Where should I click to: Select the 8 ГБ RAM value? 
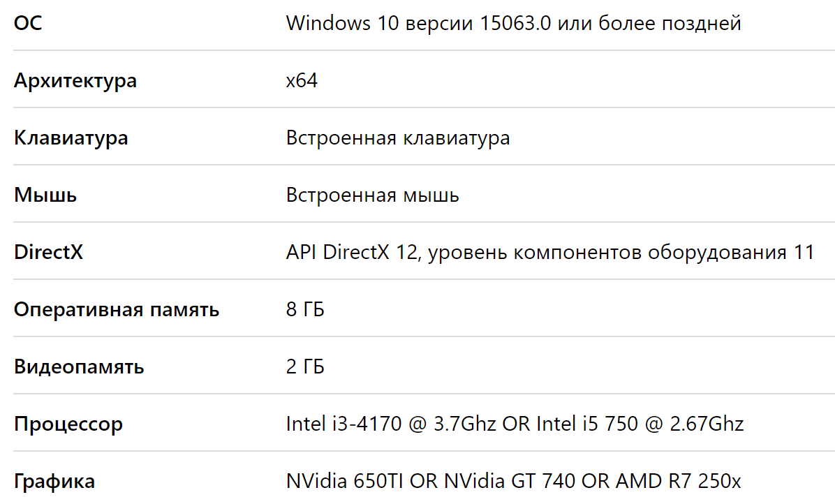(x=305, y=310)
